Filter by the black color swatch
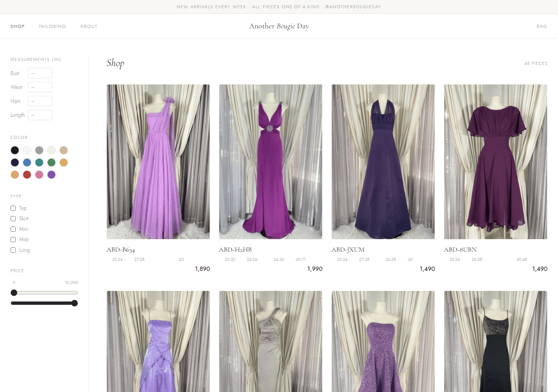This screenshot has height=392, width=558. (x=15, y=150)
